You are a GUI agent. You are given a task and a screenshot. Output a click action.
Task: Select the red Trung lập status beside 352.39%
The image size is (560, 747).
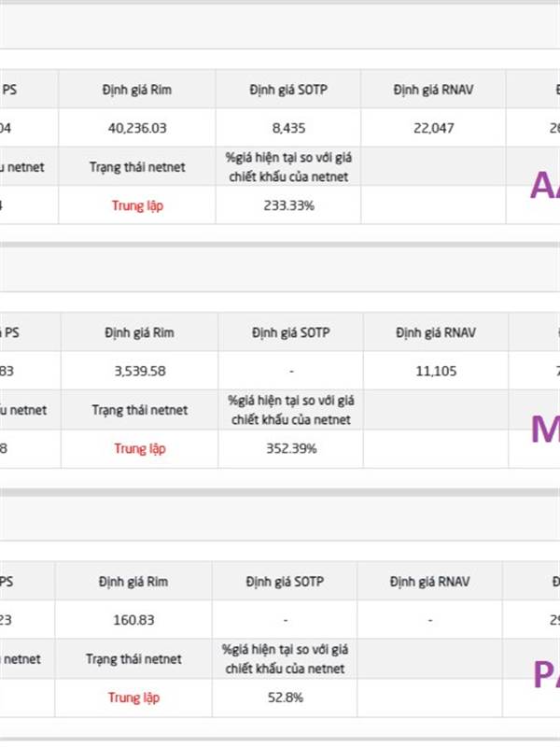pos(139,448)
